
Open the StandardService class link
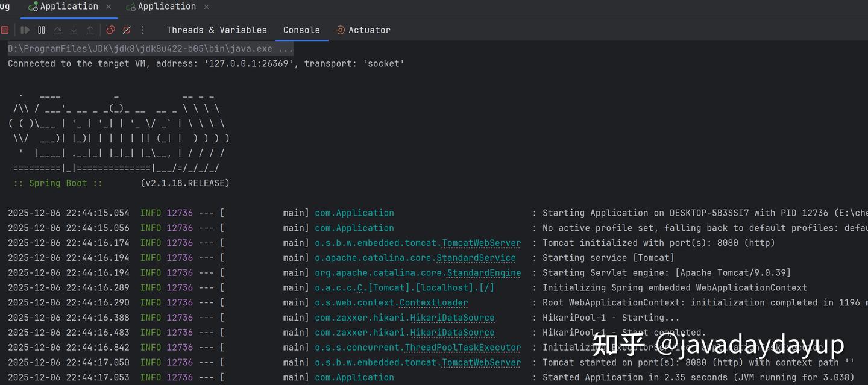pos(476,258)
